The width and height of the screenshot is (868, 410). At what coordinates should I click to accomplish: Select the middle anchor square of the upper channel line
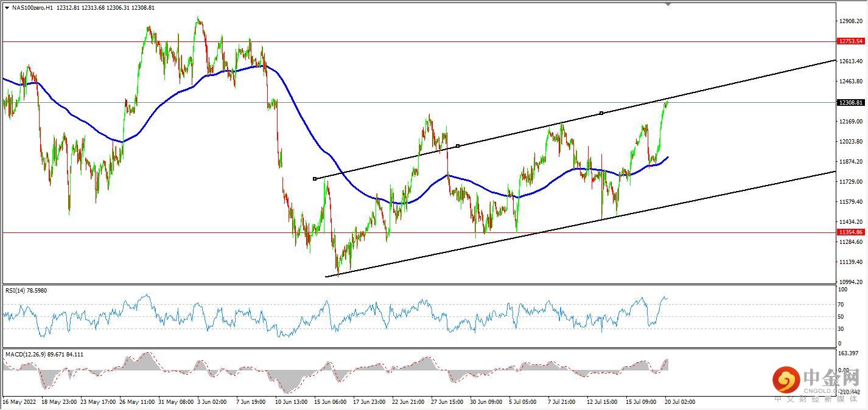coord(458,146)
